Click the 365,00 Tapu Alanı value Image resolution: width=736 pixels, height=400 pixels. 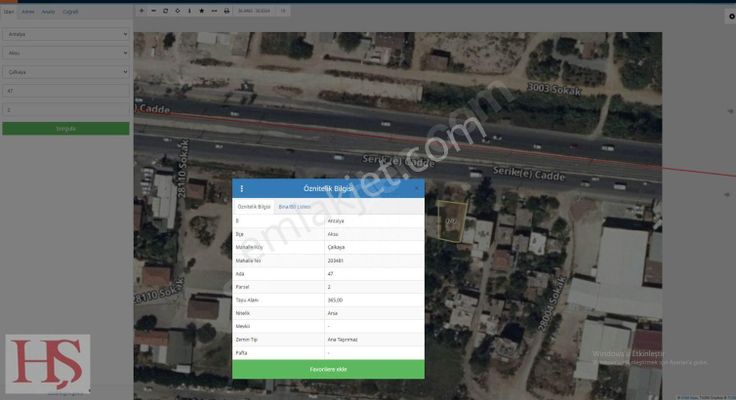pos(335,300)
